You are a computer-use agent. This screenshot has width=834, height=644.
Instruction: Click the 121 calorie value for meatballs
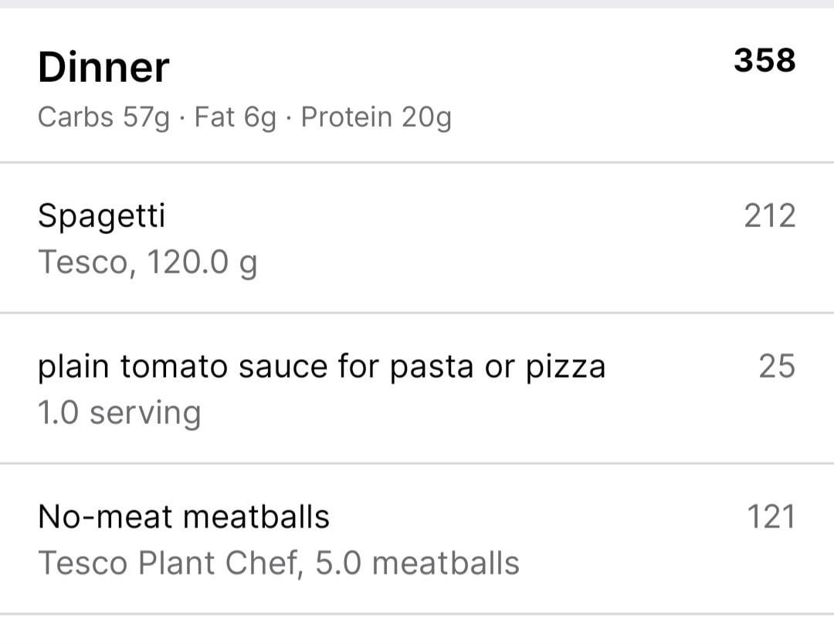coord(771,517)
